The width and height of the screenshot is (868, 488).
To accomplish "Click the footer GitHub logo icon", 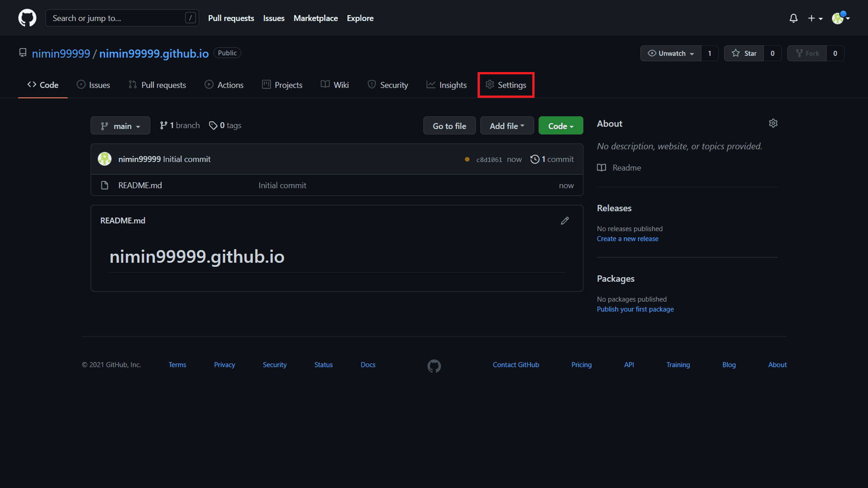I will coord(434,366).
